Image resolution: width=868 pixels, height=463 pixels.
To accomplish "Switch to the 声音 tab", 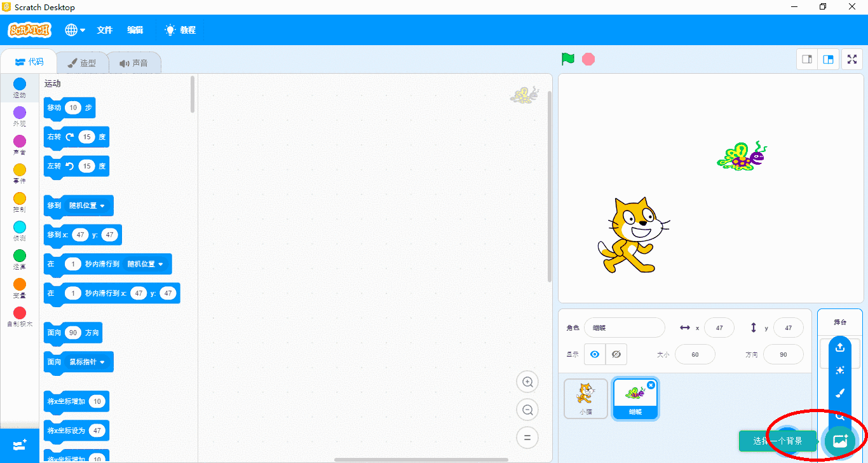I will pyautogui.click(x=133, y=63).
